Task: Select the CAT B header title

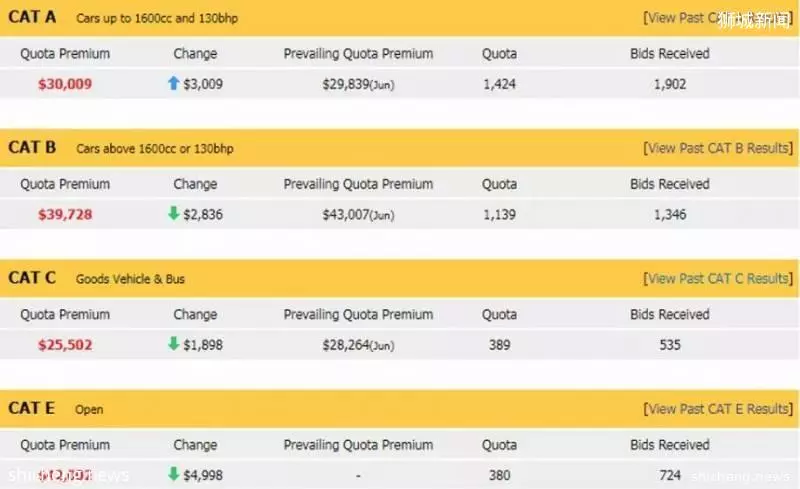Action: click(x=32, y=148)
